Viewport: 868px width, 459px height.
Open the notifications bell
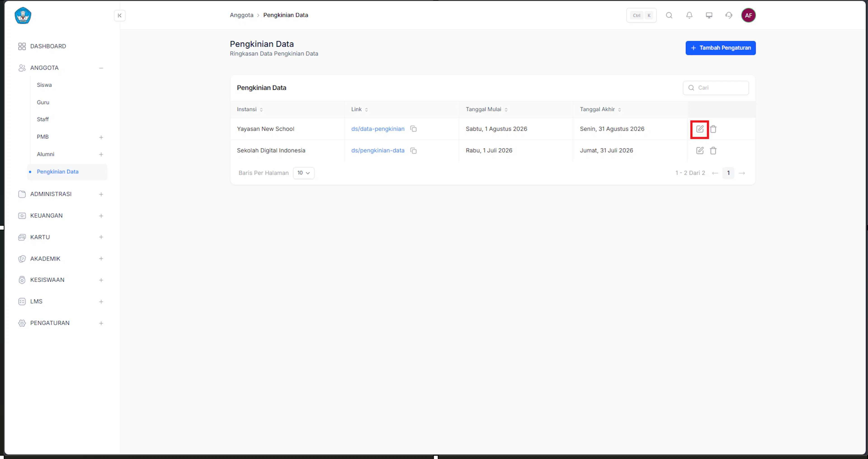(689, 15)
